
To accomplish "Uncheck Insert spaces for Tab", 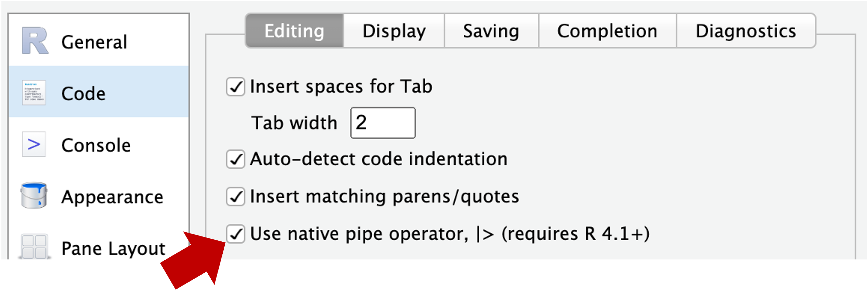I will point(235,87).
